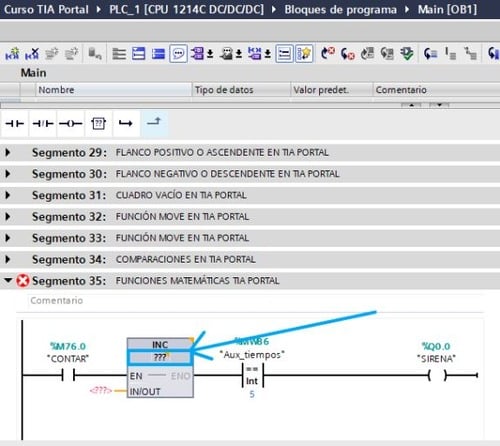Toggle free-form comments speech bubble button
Image resolution: width=500 pixels, height=446 pixels.
(178, 53)
